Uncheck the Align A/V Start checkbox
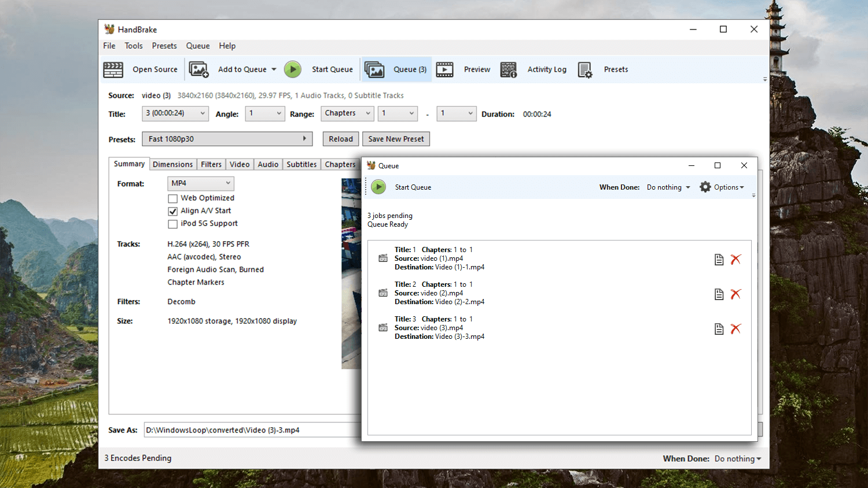The width and height of the screenshot is (868, 488). click(x=172, y=211)
